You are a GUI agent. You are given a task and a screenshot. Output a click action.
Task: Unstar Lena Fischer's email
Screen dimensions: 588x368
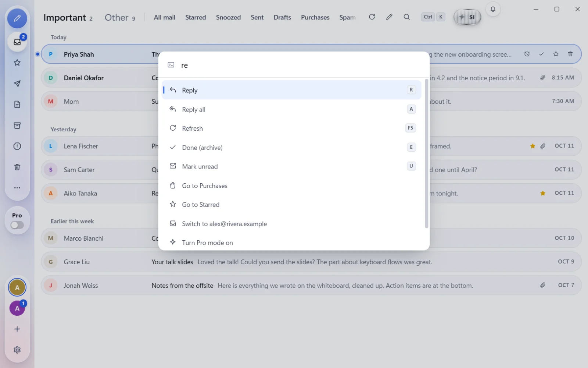point(533,146)
